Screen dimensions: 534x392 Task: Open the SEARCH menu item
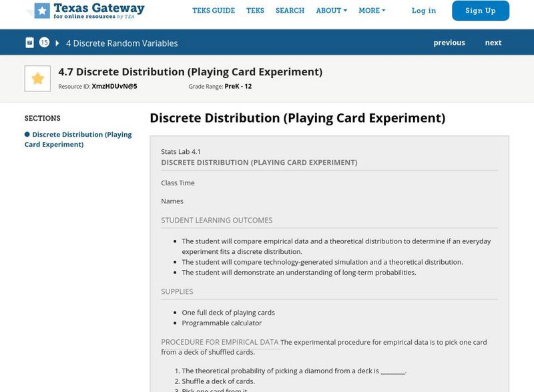[290, 11]
